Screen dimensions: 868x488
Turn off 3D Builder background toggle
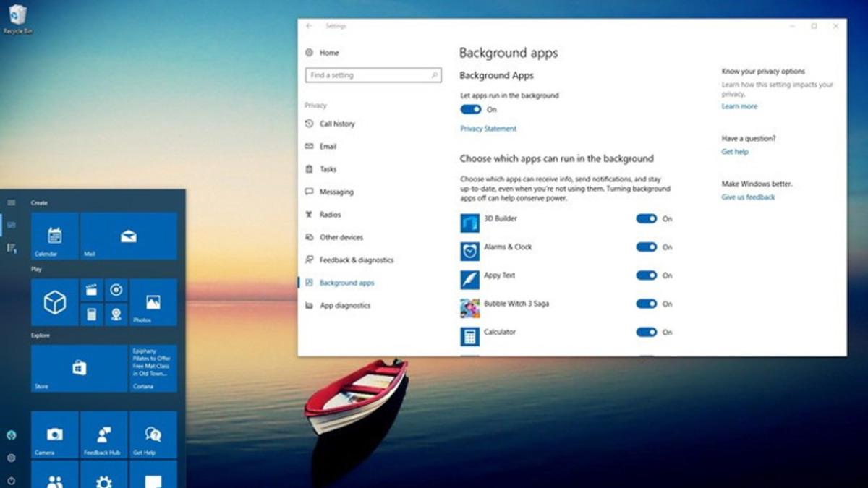(646, 218)
